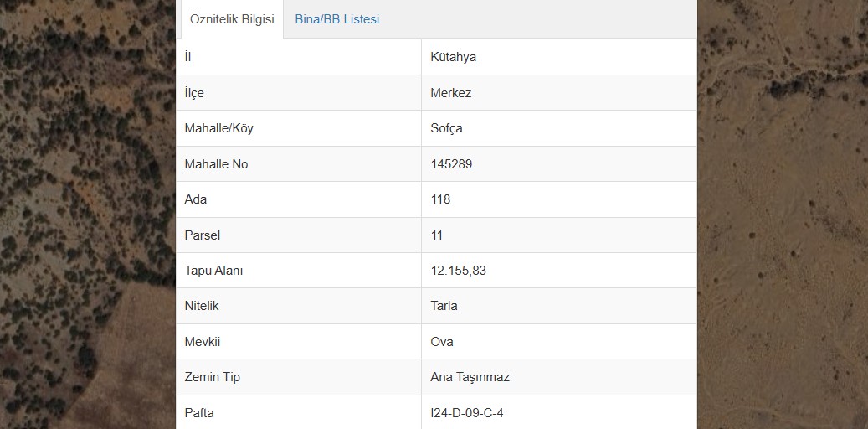This screenshot has height=429, width=868.
Task: Select the Pafta value I24-D-09-C-4
Action: 467,413
